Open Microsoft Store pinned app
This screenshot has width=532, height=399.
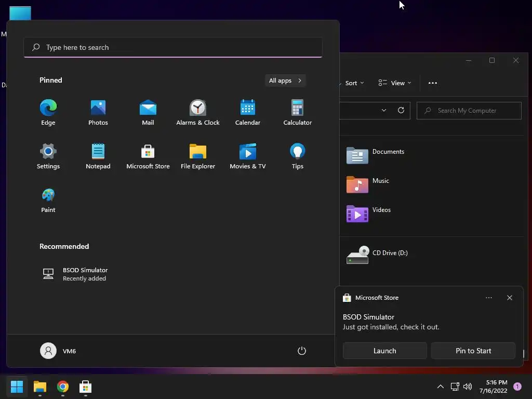pyautogui.click(x=148, y=156)
